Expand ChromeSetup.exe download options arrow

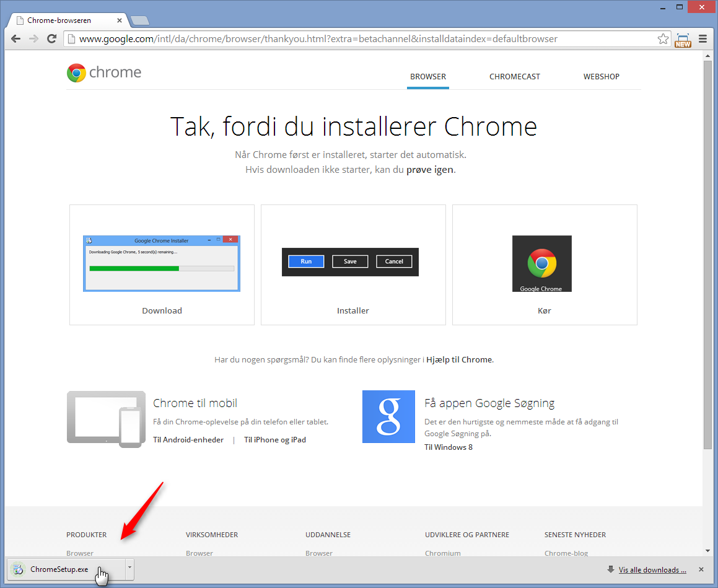(x=129, y=568)
